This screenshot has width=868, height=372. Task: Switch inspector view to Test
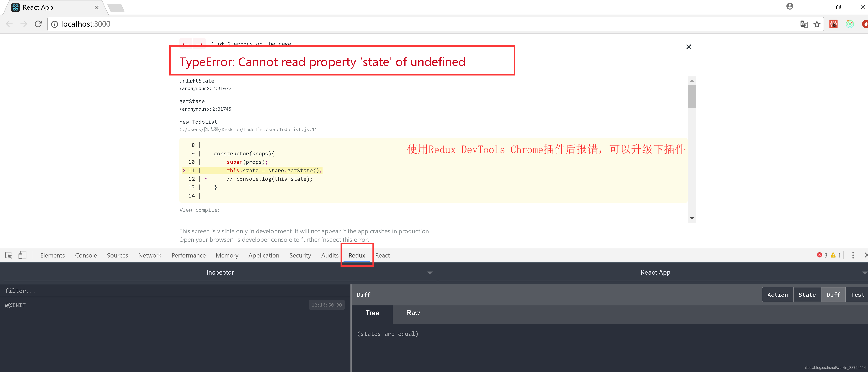click(857, 295)
